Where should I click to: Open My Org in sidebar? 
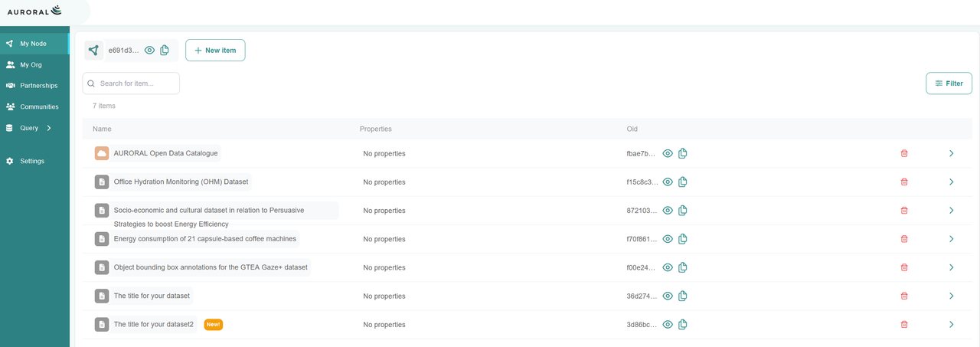tap(34, 65)
